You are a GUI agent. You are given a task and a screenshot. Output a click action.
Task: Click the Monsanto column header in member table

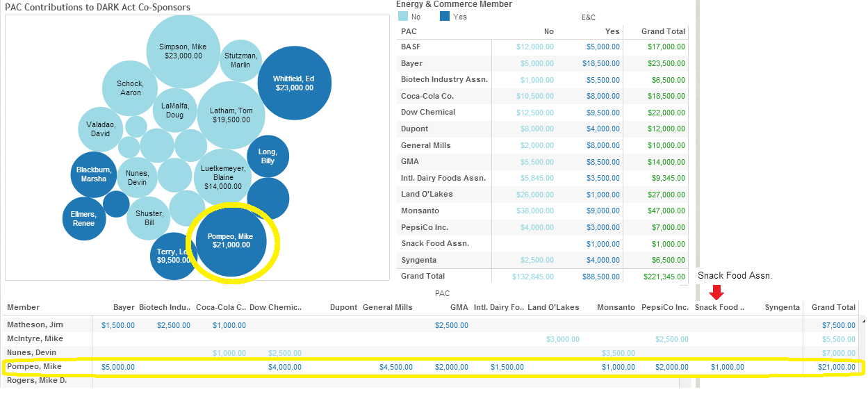[x=618, y=307]
